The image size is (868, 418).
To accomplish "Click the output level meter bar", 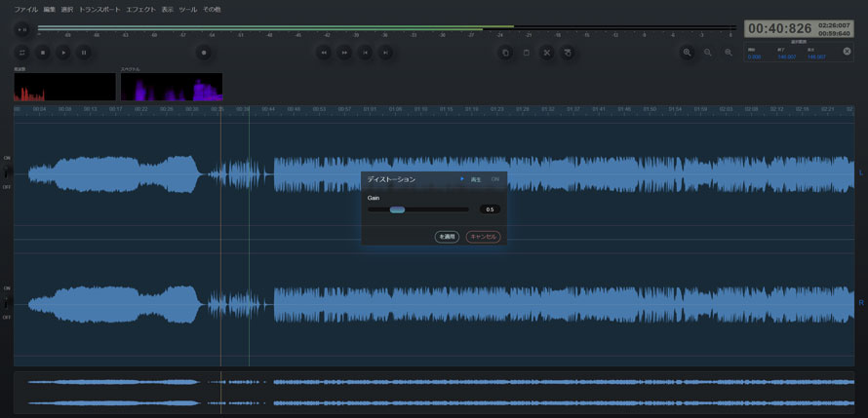I will [x=387, y=27].
